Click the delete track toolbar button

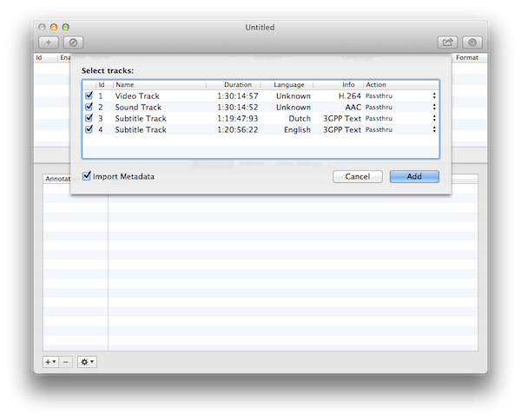[73, 43]
